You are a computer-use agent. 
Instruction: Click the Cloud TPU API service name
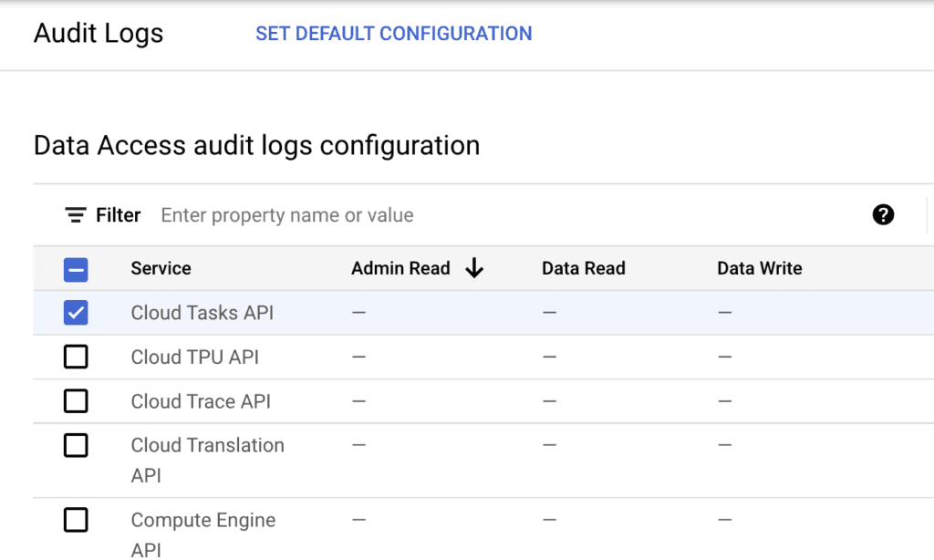tap(194, 358)
